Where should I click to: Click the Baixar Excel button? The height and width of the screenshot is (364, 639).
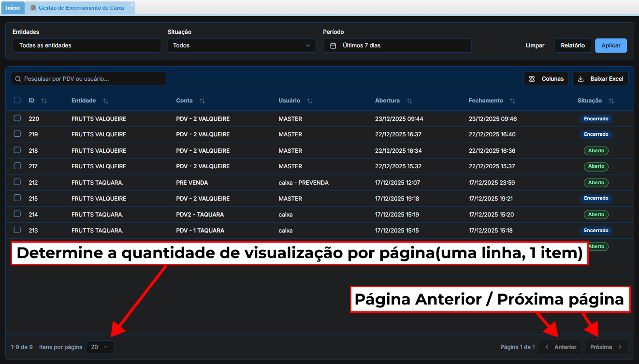click(x=600, y=79)
